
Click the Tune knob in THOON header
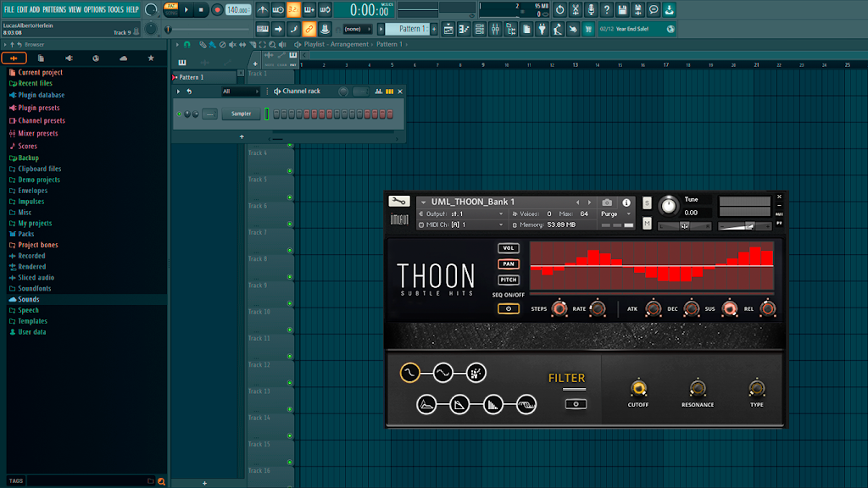[x=669, y=206]
